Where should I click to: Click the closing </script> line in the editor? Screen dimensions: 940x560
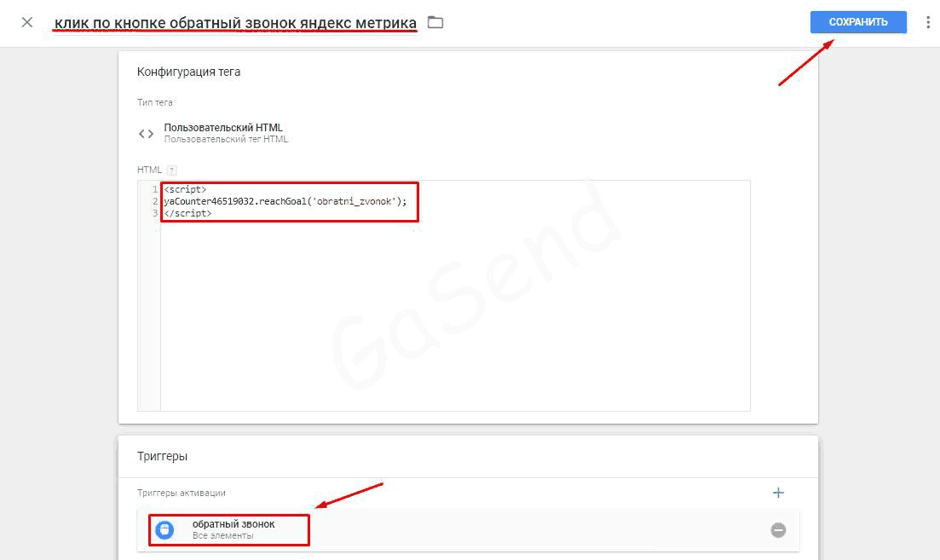187,213
